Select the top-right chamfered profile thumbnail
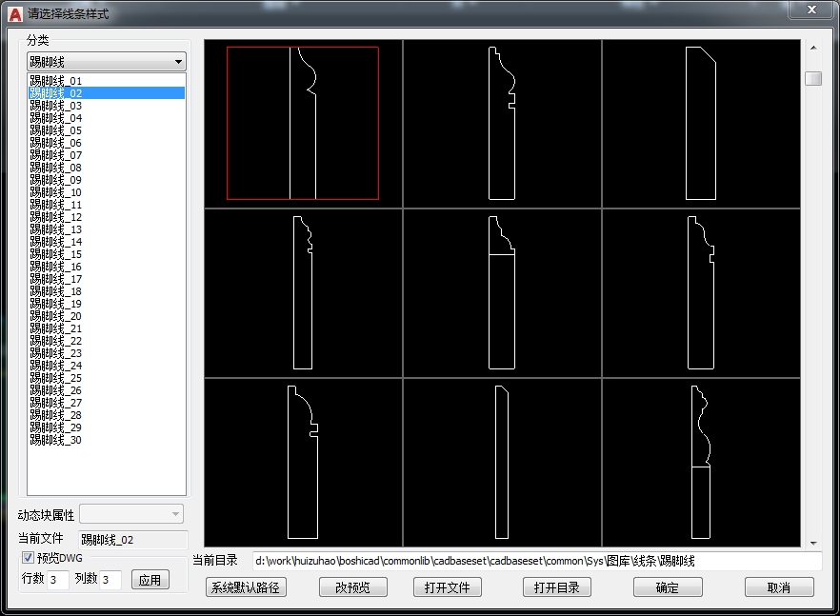The width and height of the screenshot is (840, 616). click(701, 123)
